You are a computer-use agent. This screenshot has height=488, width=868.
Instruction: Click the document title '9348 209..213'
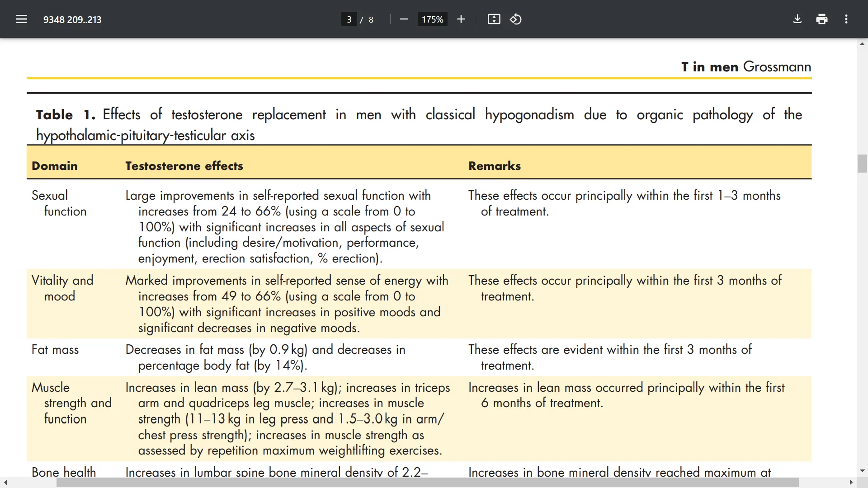tap(72, 19)
